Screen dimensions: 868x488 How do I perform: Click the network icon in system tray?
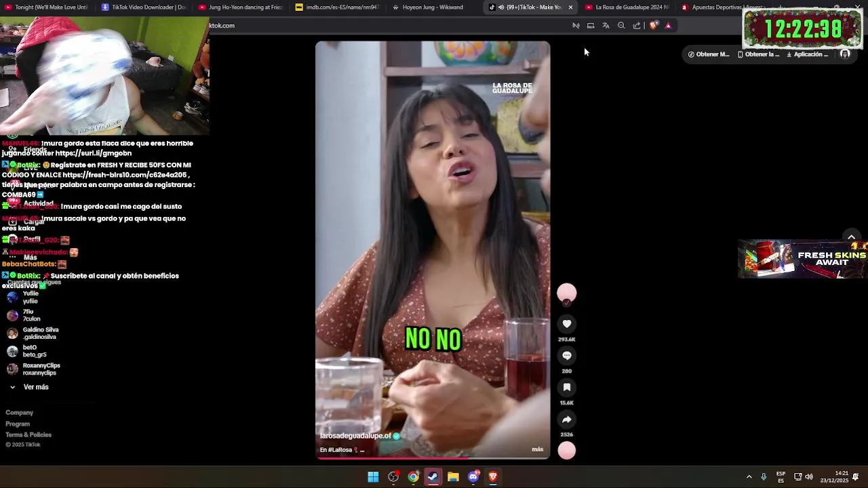[798, 477]
